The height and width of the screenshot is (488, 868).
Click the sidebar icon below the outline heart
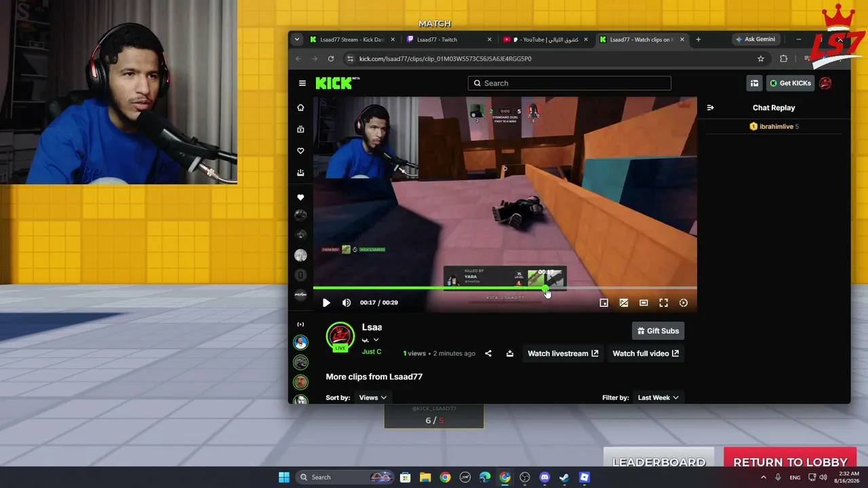(300, 173)
